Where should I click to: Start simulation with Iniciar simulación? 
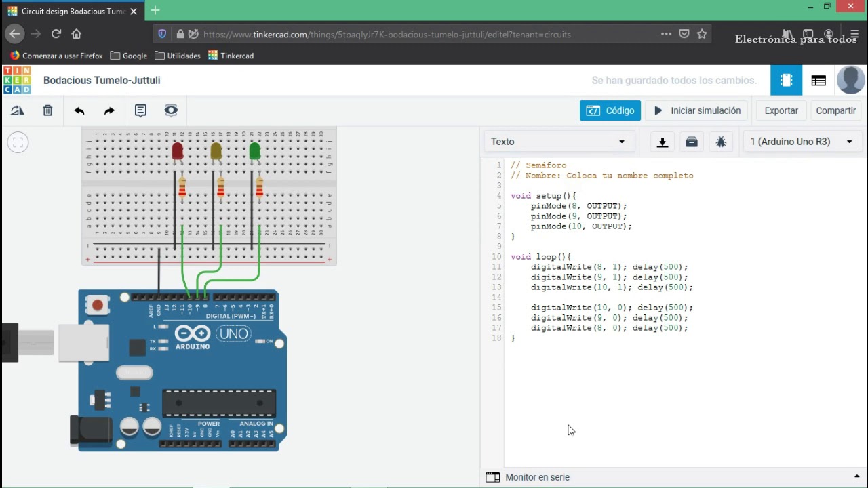[x=697, y=110]
